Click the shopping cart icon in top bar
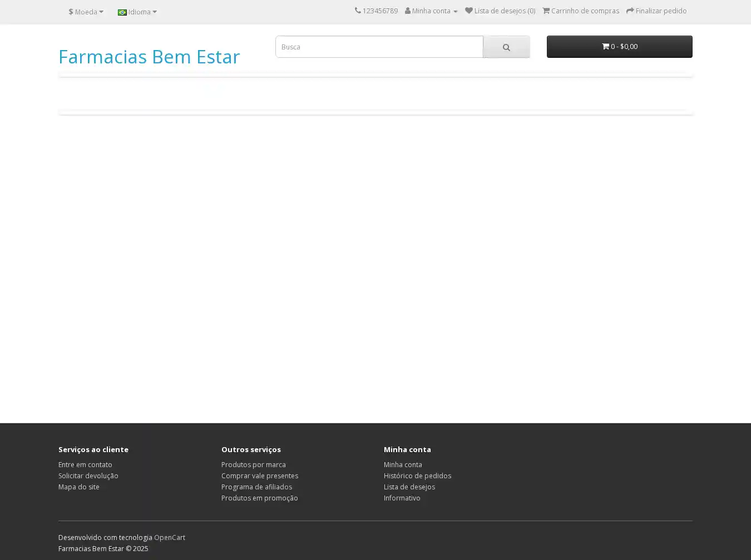The width and height of the screenshot is (751, 560). [x=546, y=11]
